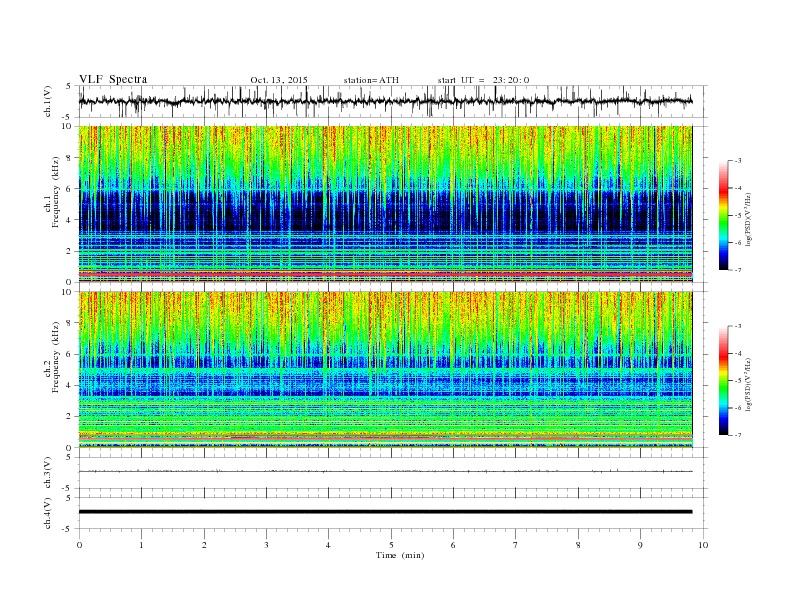
Task: Click the color bar beside ch.2 spectrogram
Action: point(723,381)
